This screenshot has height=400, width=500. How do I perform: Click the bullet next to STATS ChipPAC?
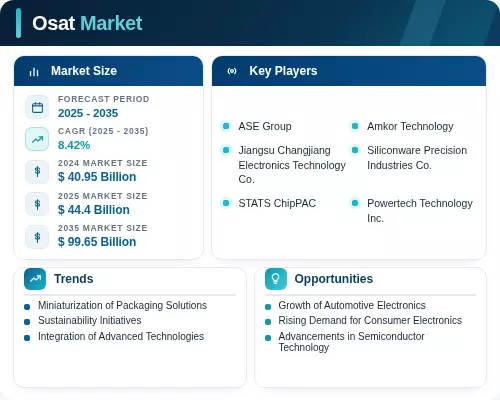pyautogui.click(x=226, y=203)
